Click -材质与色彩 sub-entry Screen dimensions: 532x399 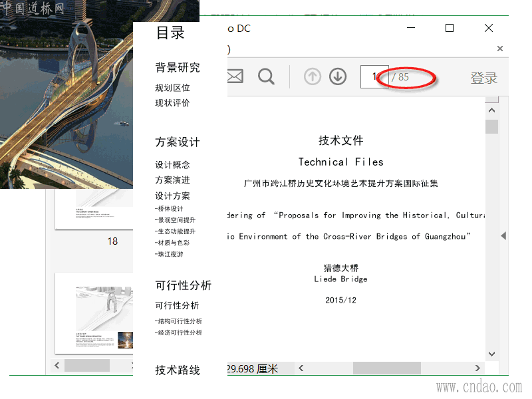point(172,243)
